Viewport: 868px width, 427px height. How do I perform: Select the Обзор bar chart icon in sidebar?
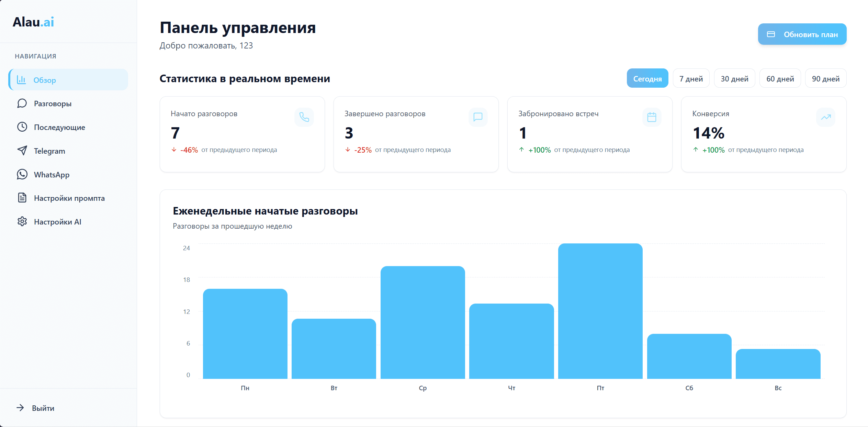coord(22,80)
